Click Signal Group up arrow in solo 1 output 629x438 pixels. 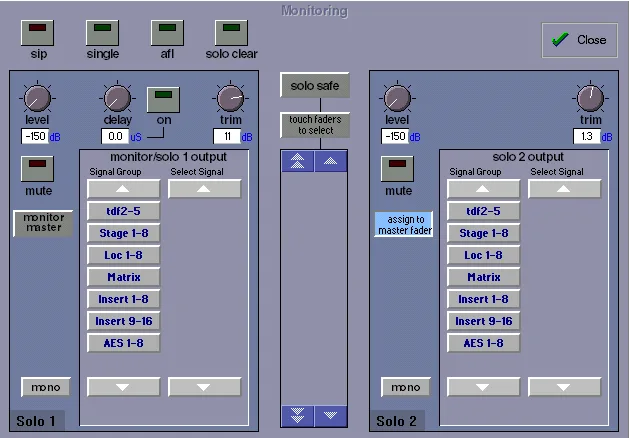click(x=124, y=189)
